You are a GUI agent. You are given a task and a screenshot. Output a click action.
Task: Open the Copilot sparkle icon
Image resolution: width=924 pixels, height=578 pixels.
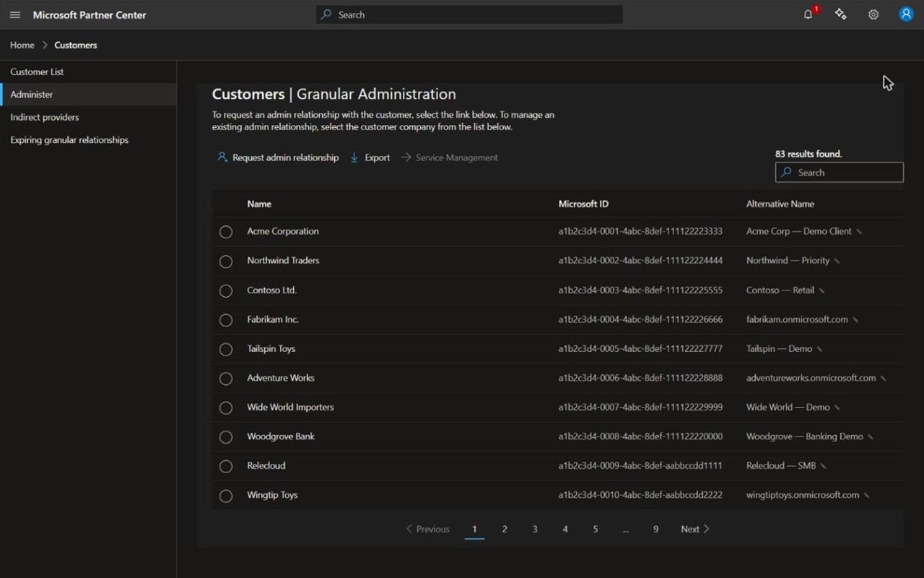point(841,14)
